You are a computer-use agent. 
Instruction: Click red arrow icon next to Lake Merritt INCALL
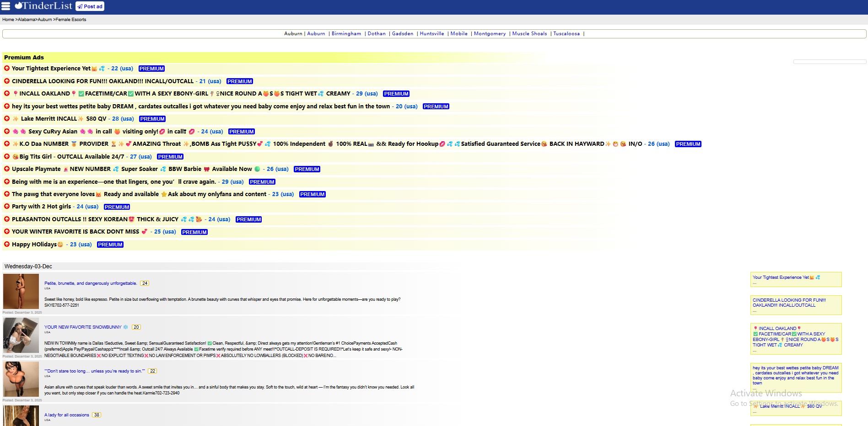[7, 118]
